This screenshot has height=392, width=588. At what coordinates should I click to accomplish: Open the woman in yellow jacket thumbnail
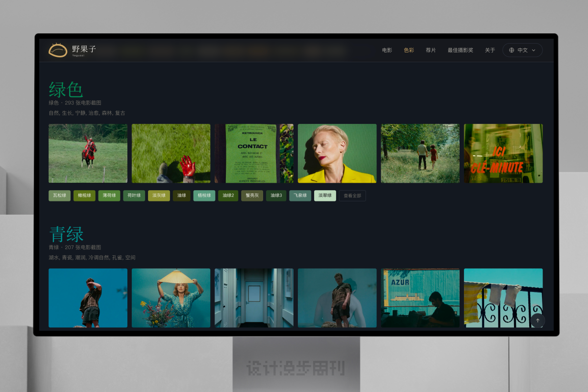[337, 153]
